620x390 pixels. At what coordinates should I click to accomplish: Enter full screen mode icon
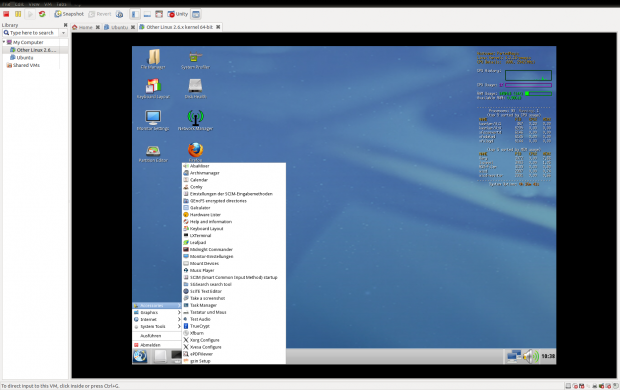point(159,14)
